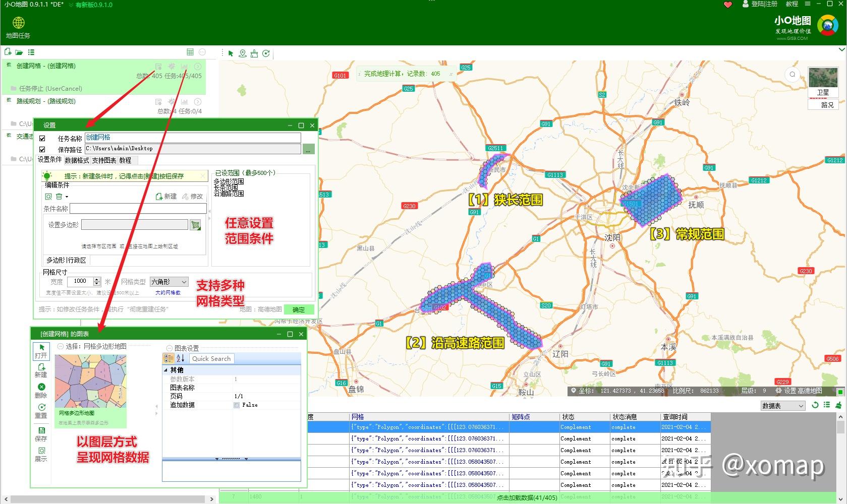Click the save path browse ... button
This screenshot has height=504, width=847.
pos(309,149)
